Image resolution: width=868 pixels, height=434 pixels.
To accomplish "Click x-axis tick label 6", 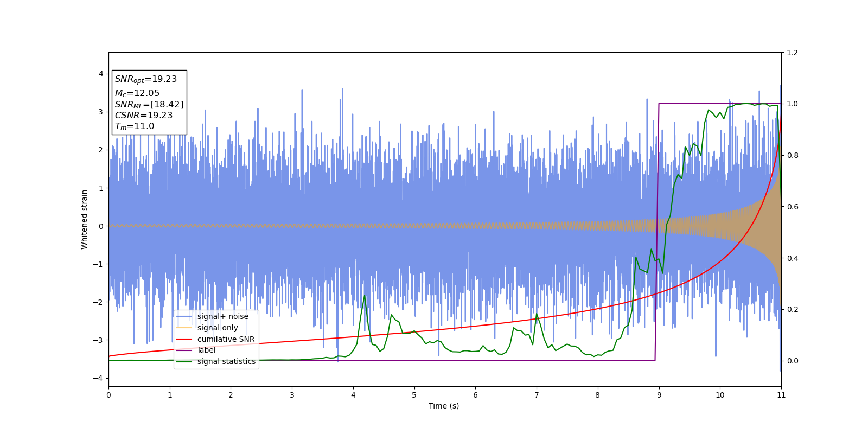I will (476, 395).
